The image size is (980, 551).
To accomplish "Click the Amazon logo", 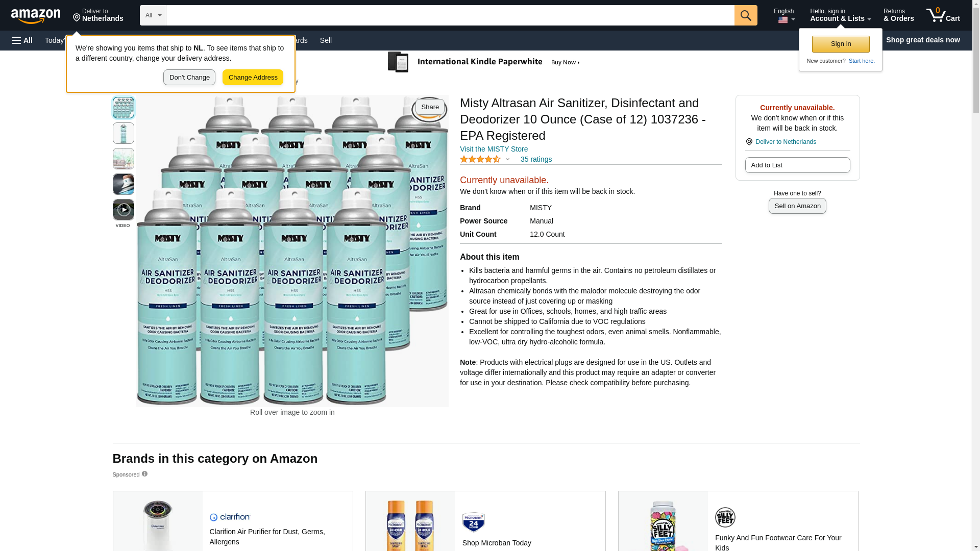I will [36, 16].
